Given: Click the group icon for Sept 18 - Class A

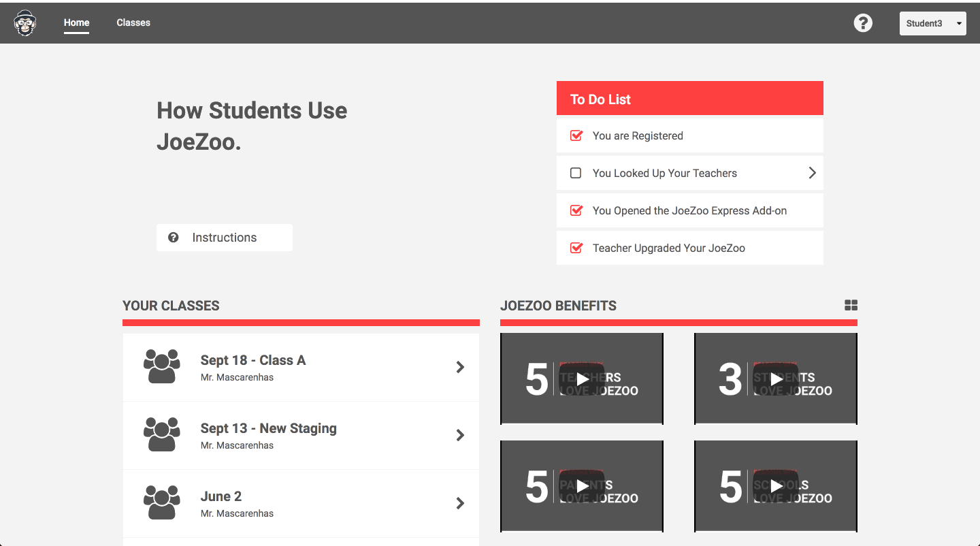Looking at the screenshot, I should [x=162, y=366].
